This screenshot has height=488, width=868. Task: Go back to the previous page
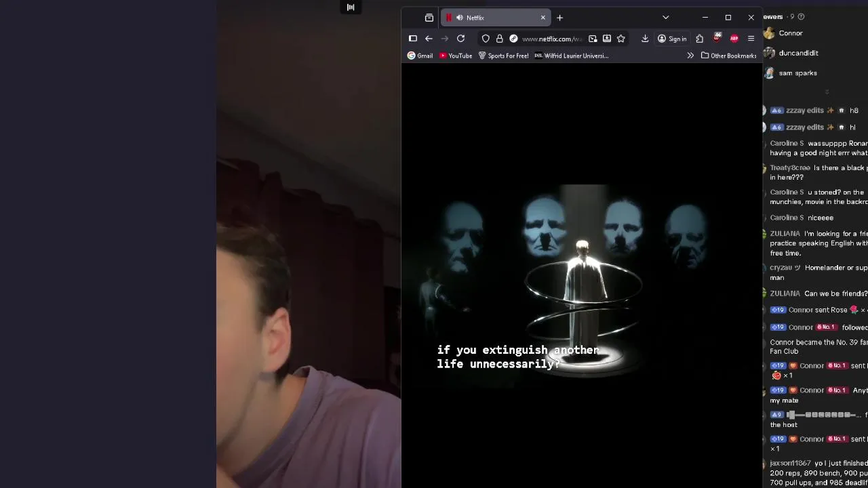(429, 39)
